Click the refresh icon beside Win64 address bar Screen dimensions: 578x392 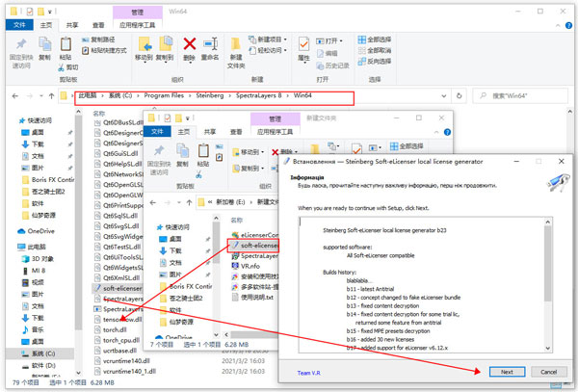coord(459,95)
